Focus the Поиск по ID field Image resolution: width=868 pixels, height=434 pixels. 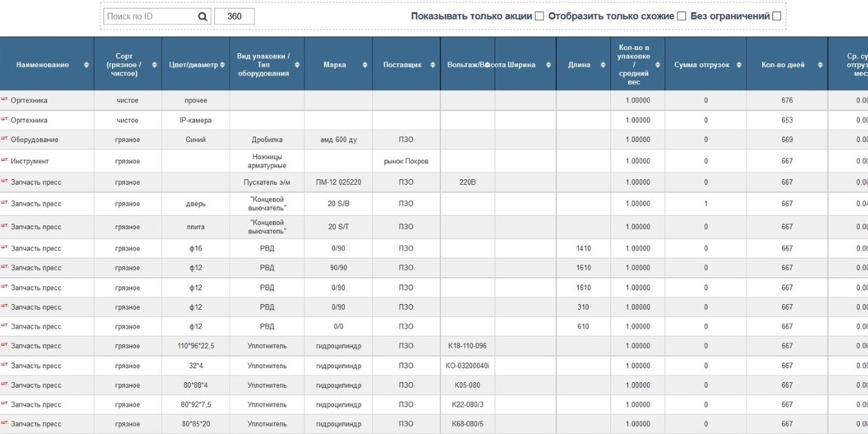coord(150,17)
